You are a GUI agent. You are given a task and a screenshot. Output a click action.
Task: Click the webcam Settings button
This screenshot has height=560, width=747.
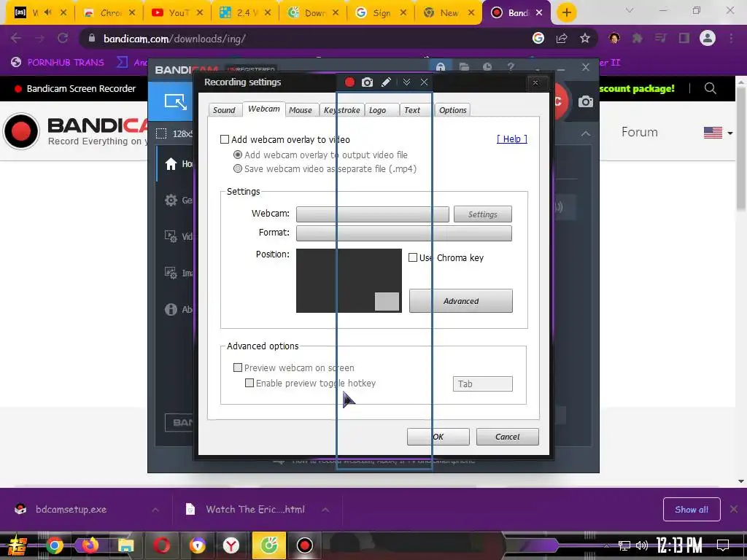tap(483, 214)
